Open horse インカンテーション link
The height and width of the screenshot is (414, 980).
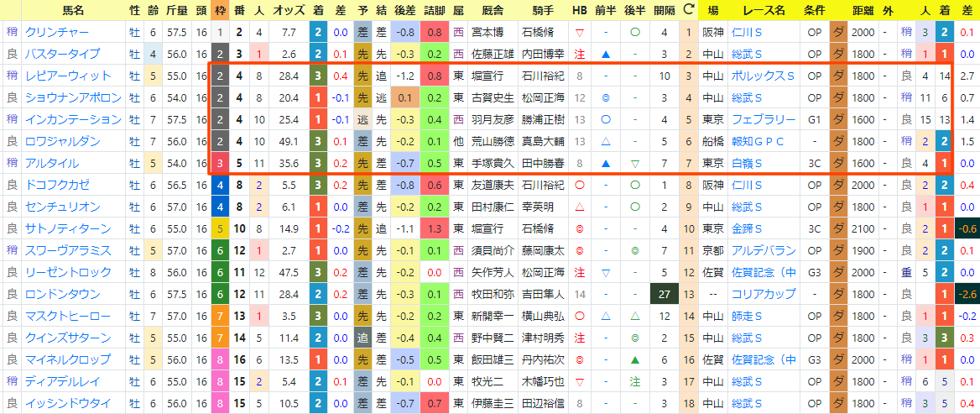click(73, 119)
